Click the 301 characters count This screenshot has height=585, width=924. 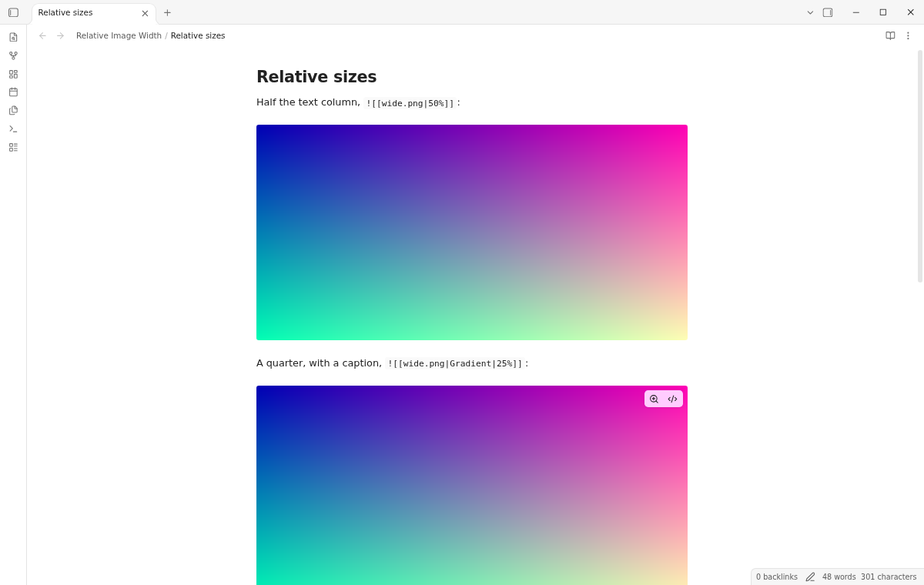tap(889, 577)
